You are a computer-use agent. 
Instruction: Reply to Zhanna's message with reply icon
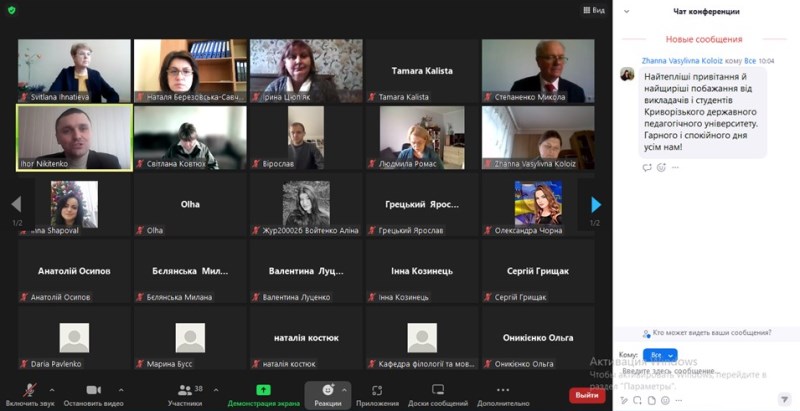tap(647, 167)
